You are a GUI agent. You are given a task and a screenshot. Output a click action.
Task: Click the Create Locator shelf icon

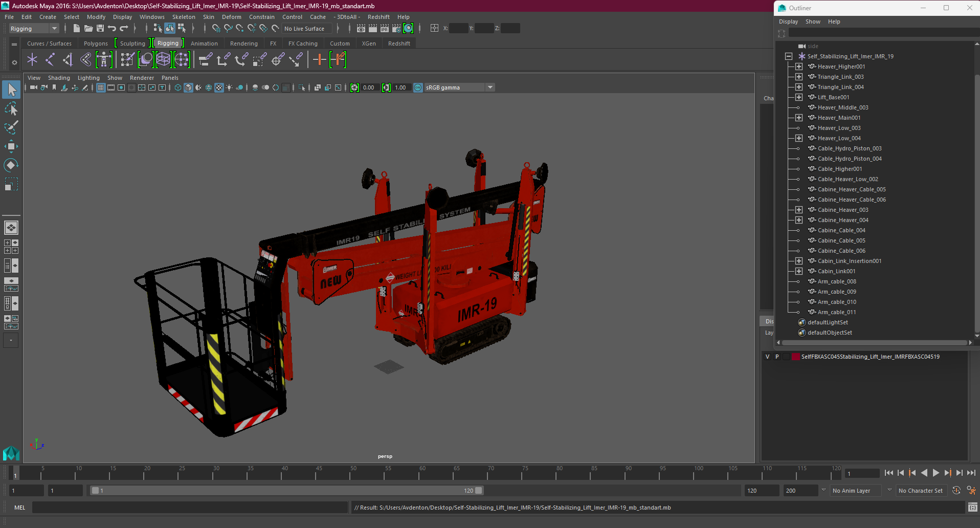coord(32,60)
